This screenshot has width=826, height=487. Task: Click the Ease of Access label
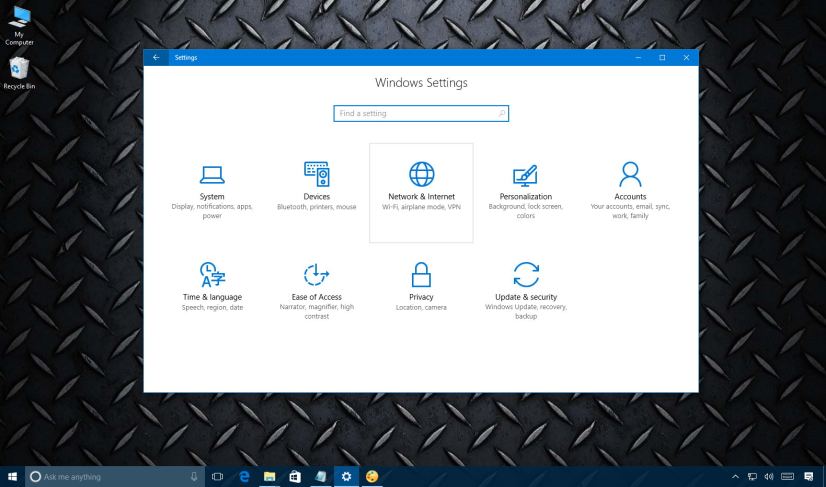[x=317, y=297]
